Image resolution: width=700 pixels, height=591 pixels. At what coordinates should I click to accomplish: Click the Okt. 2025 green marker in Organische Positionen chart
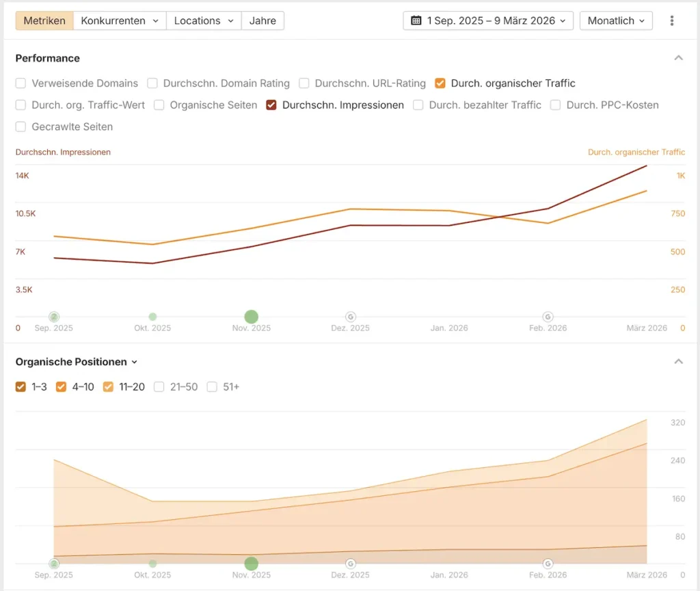(x=152, y=564)
